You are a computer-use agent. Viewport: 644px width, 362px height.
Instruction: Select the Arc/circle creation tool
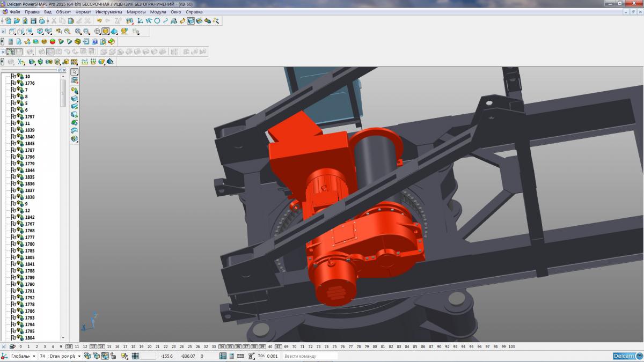tap(157, 21)
